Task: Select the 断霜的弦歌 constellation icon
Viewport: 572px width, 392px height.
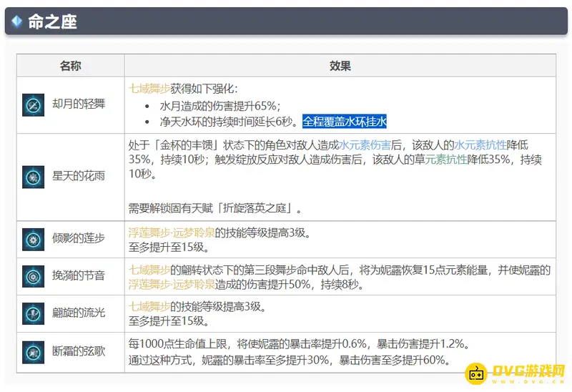Action: 31,351
